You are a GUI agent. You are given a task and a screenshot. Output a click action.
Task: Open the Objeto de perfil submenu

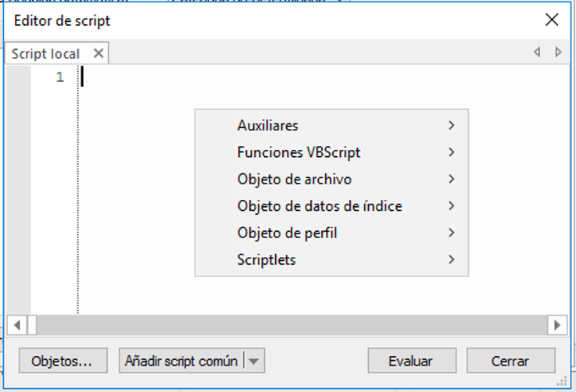[331, 233]
